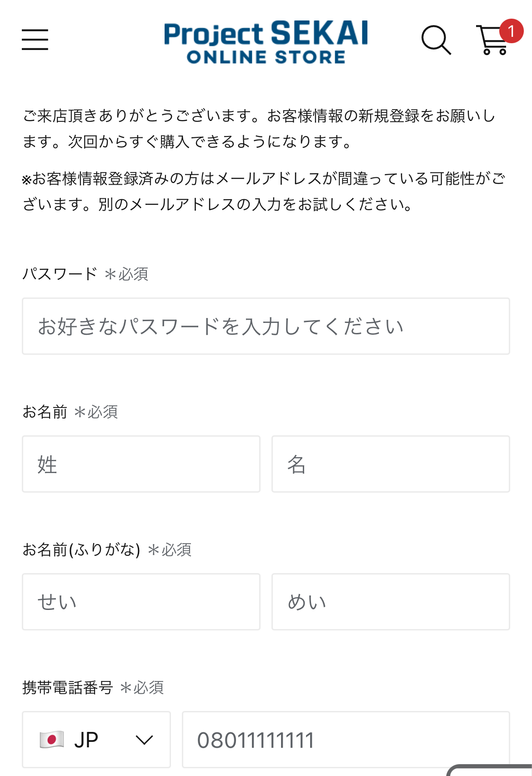Tap the パスワード field label
This screenshot has width=532, height=776.
tap(60, 274)
